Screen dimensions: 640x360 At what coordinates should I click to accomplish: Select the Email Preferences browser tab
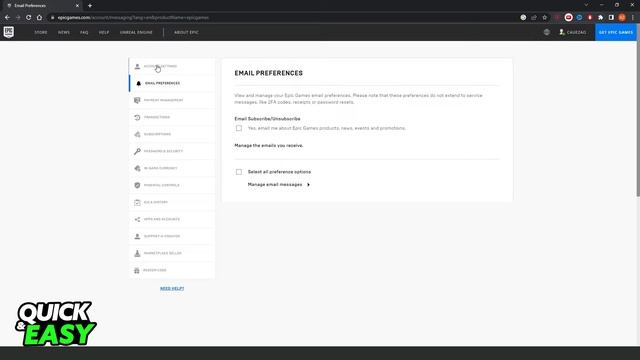pos(42,6)
